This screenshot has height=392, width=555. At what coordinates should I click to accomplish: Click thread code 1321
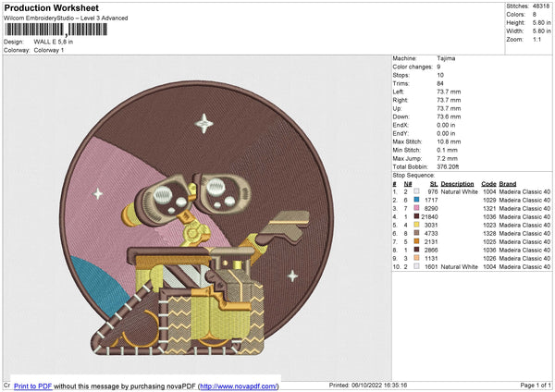tap(489, 208)
